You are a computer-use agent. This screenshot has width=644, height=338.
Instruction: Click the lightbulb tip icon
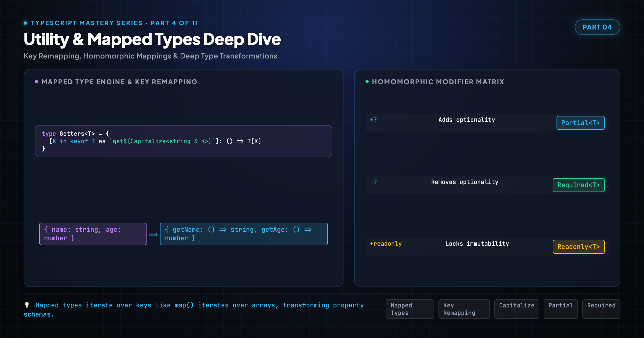click(x=27, y=305)
